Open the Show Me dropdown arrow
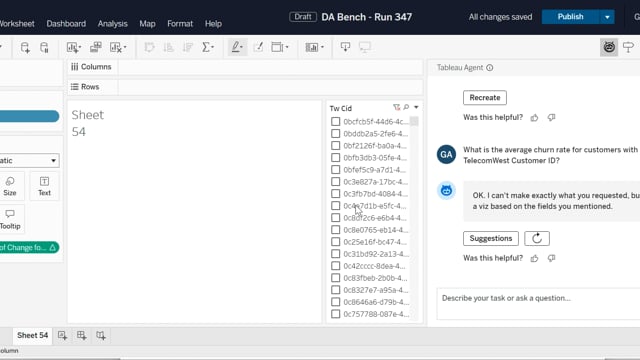Screen dimensions: 640x360 (322, 47)
